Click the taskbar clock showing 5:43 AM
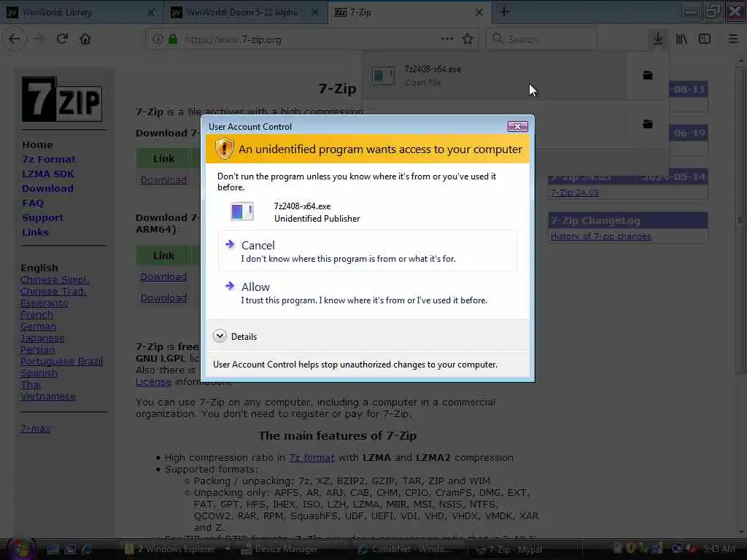Viewport: 747px width, 560px height. (719, 549)
